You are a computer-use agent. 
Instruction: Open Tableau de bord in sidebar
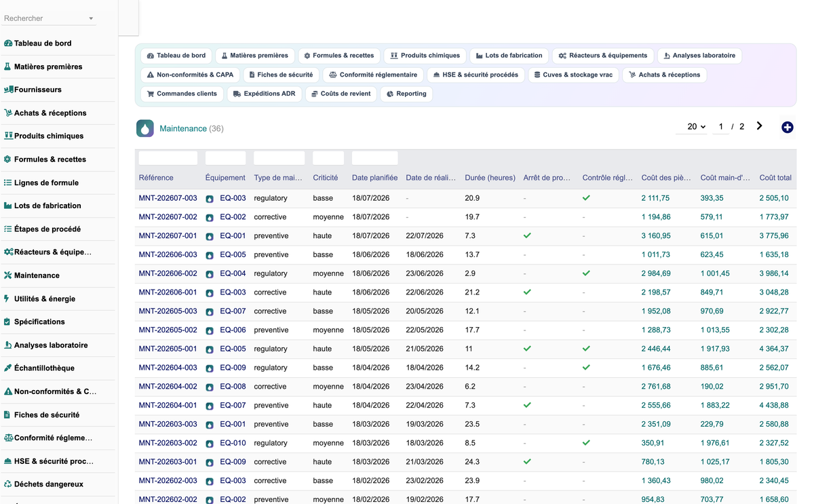click(43, 43)
